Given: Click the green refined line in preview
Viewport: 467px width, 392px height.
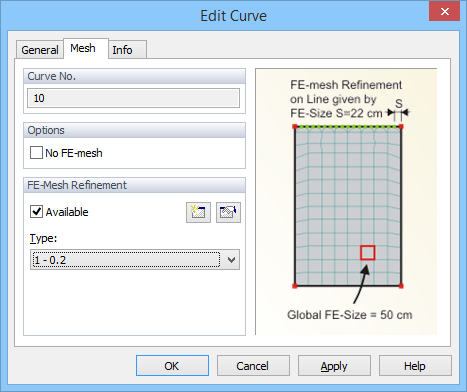Looking at the screenshot, I should click(x=348, y=127).
